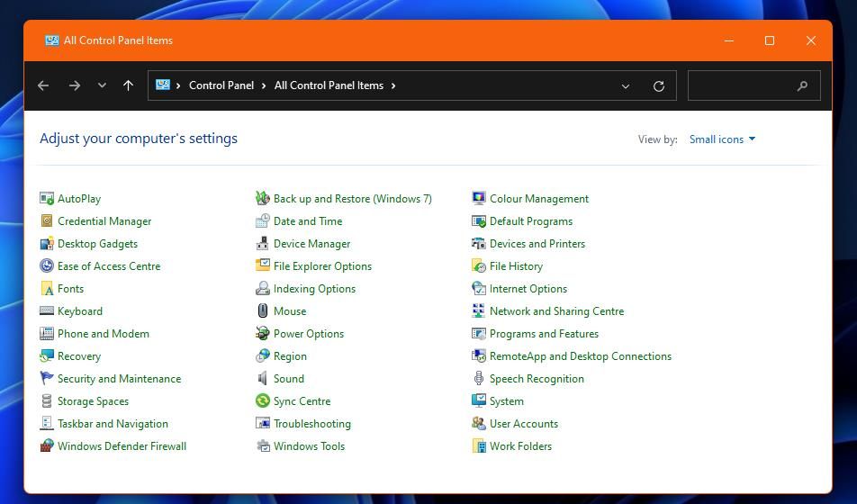
Task: Expand chevron before Control Panel breadcrumb
Action: tap(178, 85)
